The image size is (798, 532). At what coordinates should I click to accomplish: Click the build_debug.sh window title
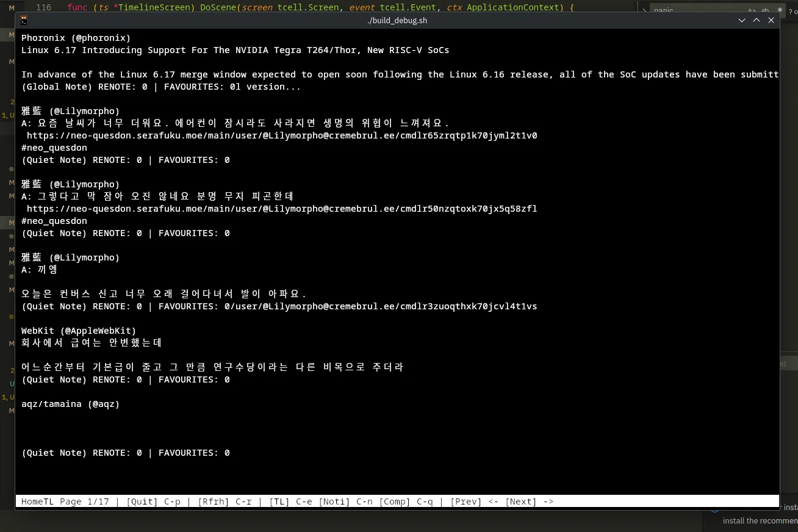tap(397, 20)
